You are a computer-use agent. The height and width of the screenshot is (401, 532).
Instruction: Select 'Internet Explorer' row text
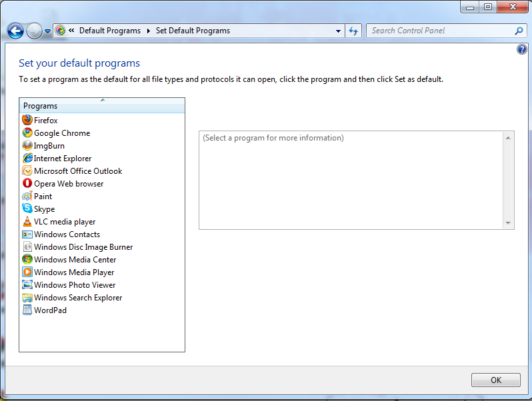click(63, 159)
